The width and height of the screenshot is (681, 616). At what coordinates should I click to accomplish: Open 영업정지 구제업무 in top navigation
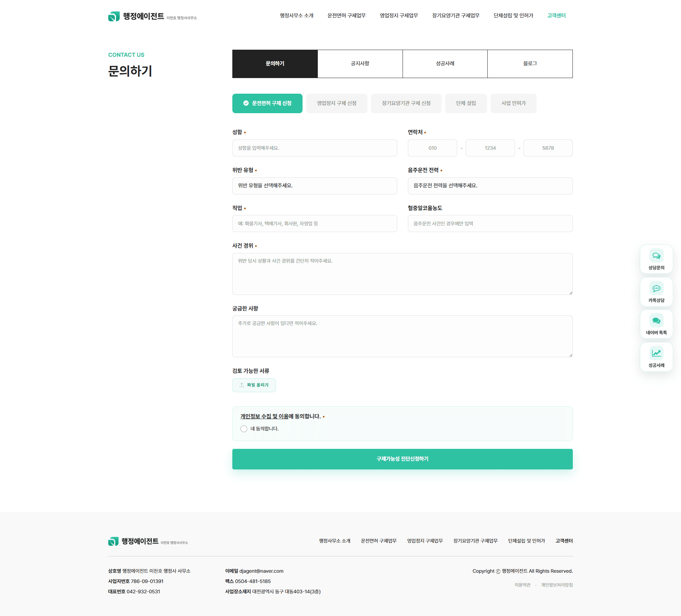(x=399, y=15)
